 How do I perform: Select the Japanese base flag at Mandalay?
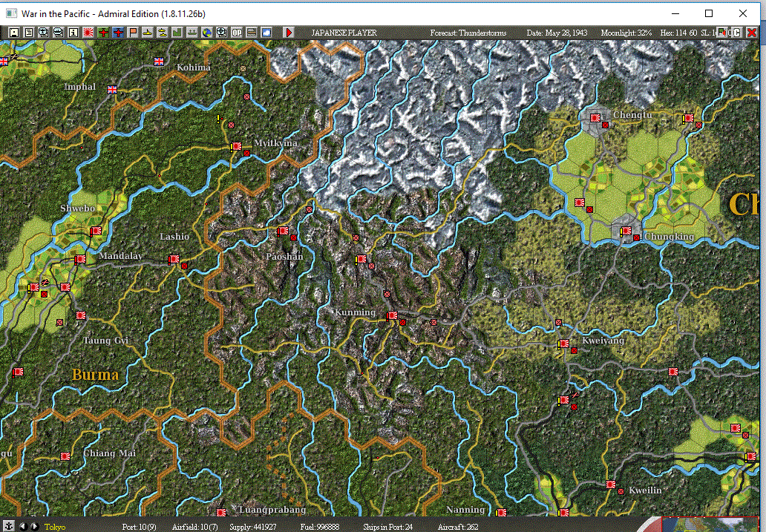coord(80,260)
